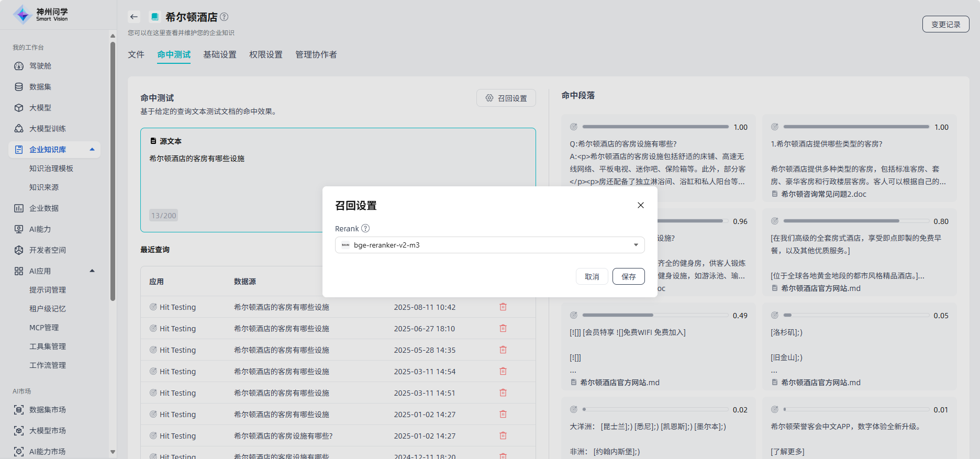
Task: Click the 企业知识库 book icon
Action: [19, 150]
